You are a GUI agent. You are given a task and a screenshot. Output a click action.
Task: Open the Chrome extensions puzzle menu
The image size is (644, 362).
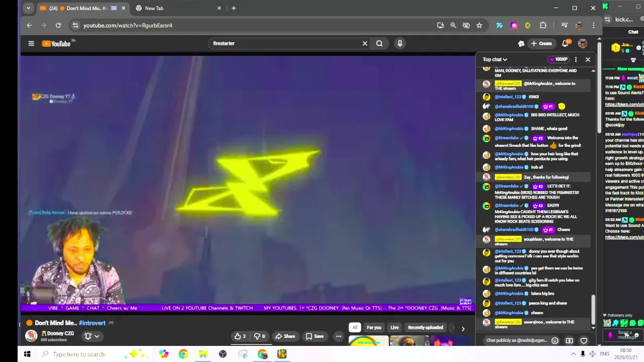click(x=543, y=25)
